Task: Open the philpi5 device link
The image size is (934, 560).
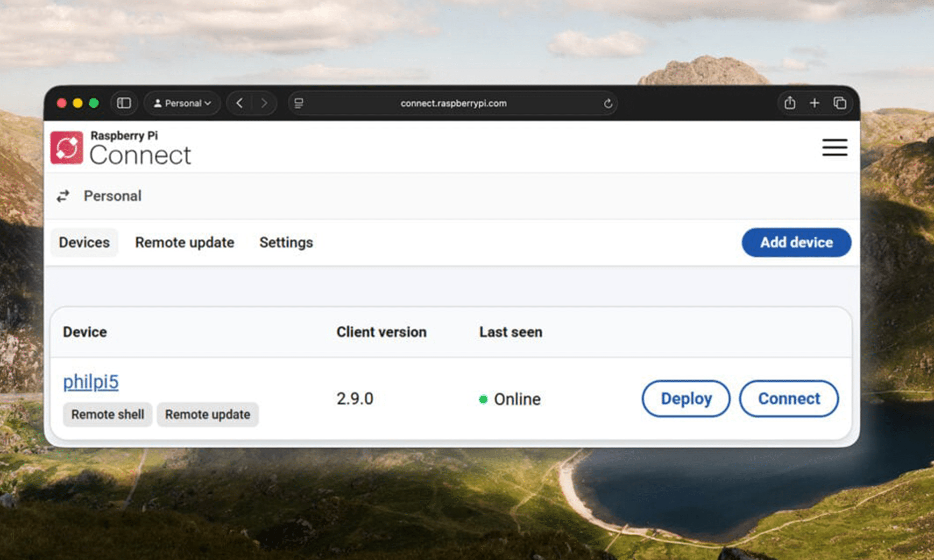Action: pos(91,382)
